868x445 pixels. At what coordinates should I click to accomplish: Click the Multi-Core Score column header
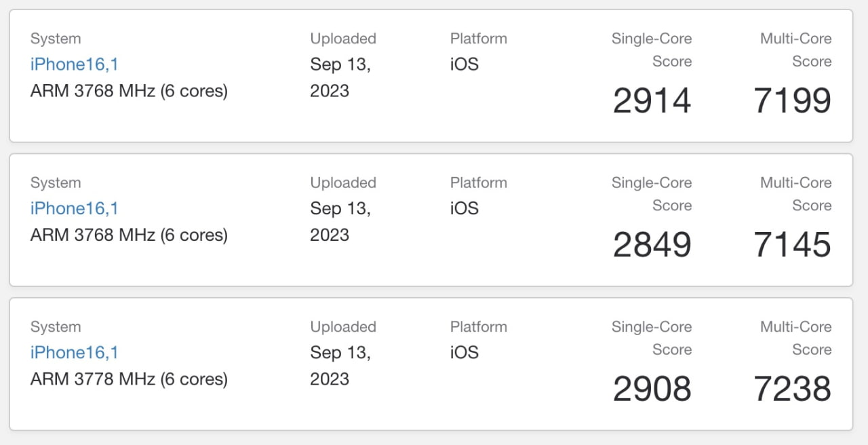(795, 50)
